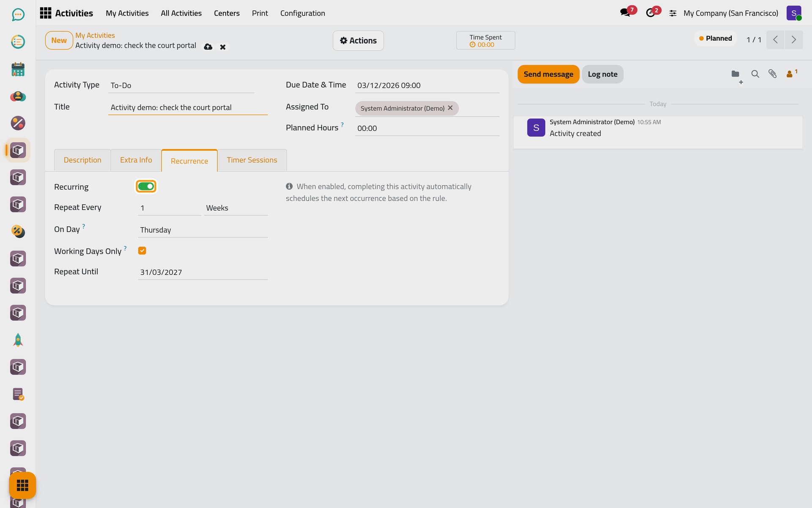Open the Actions gear dropdown
The height and width of the screenshot is (508, 812).
pyautogui.click(x=358, y=41)
